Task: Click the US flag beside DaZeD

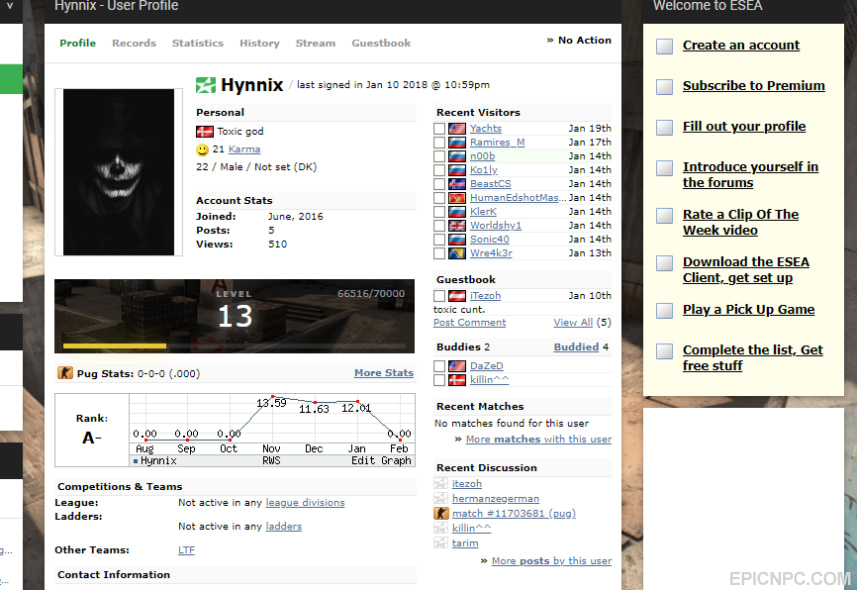Action: pos(457,366)
